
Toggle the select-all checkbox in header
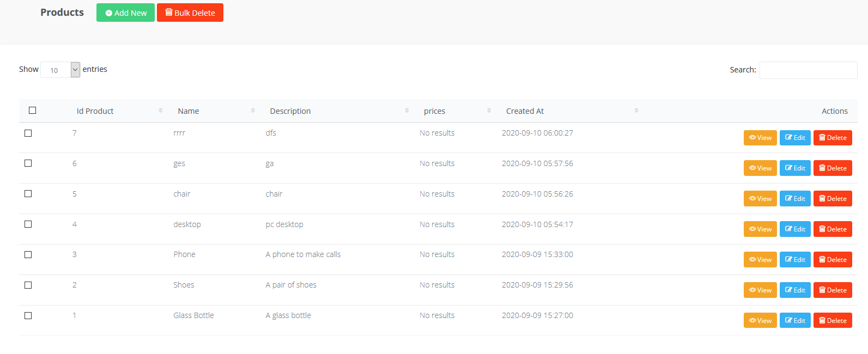coord(32,110)
